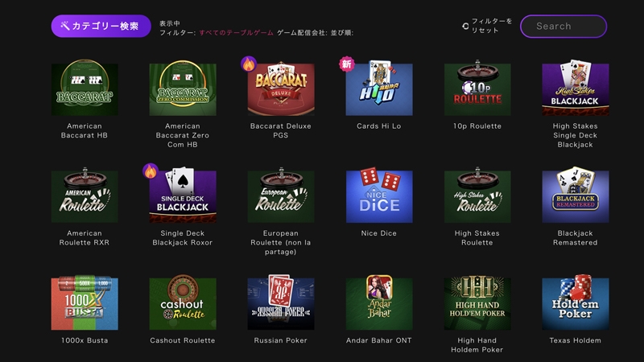644x362 pixels.
Task: Open High Hand Holdem Poker thumbnail
Action: pyautogui.click(x=477, y=303)
